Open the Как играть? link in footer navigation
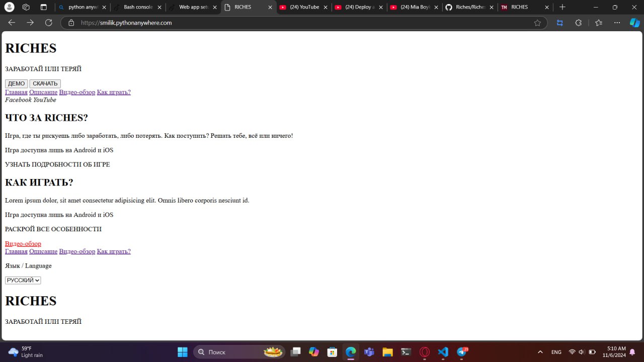Image resolution: width=644 pixels, height=362 pixels. pyautogui.click(x=114, y=251)
